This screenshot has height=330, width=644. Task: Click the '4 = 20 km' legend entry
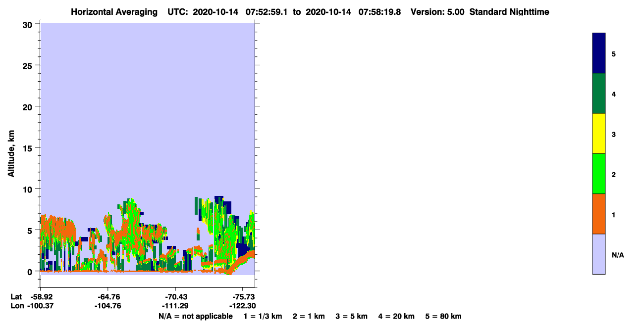396,316
